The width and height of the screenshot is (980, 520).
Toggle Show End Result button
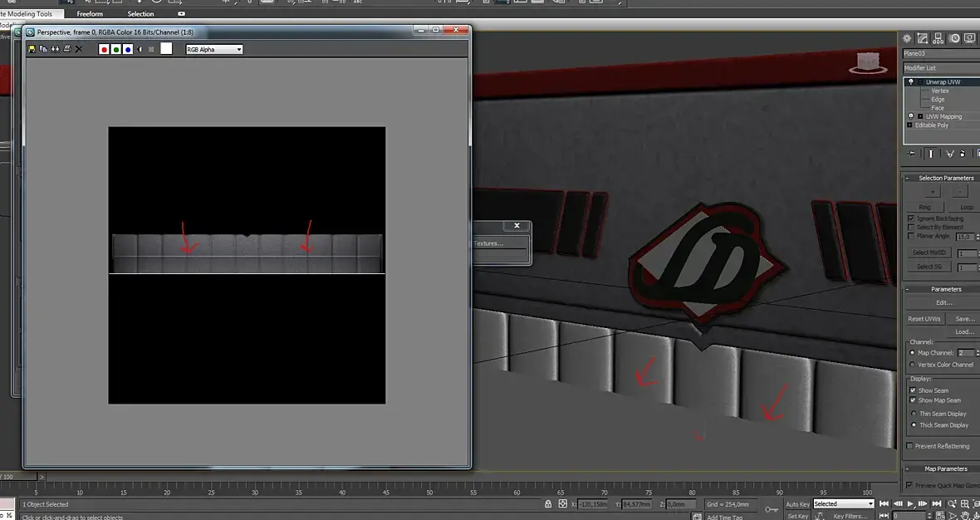[x=931, y=154]
